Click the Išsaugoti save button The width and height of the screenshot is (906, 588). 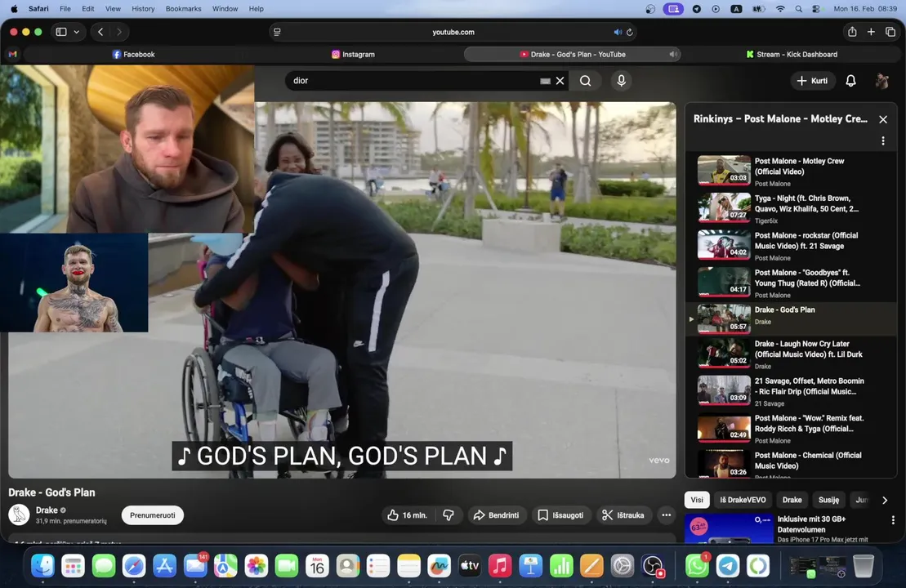[560, 515]
